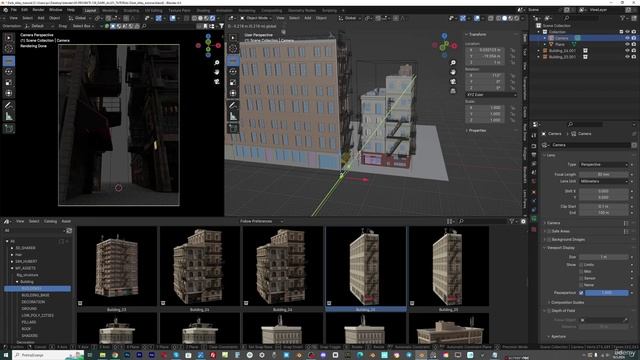Image resolution: width=640 pixels, height=360 pixels.
Task: Enable the Limits checkbox under Show
Action: click(x=581, y=264)
